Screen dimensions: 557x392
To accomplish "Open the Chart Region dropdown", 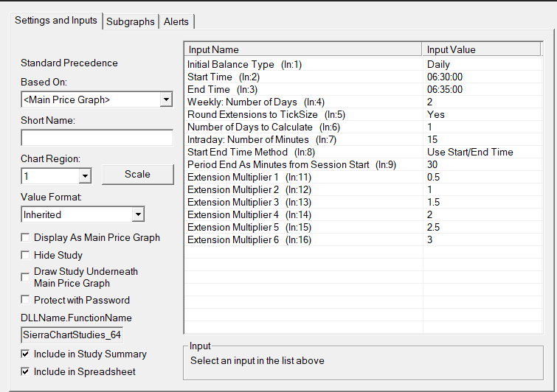I will [85, 176].
